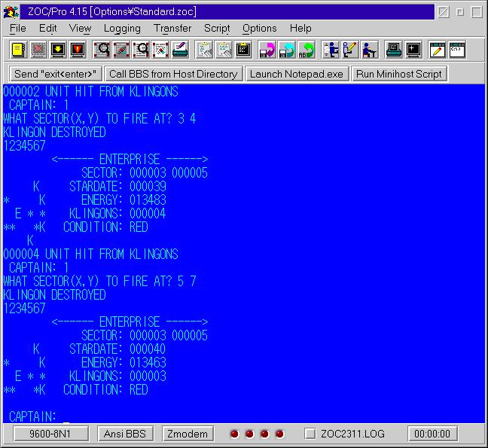The image size is (488, 448).
Task: Click the white page eraser icon
Action: (160, 50)
